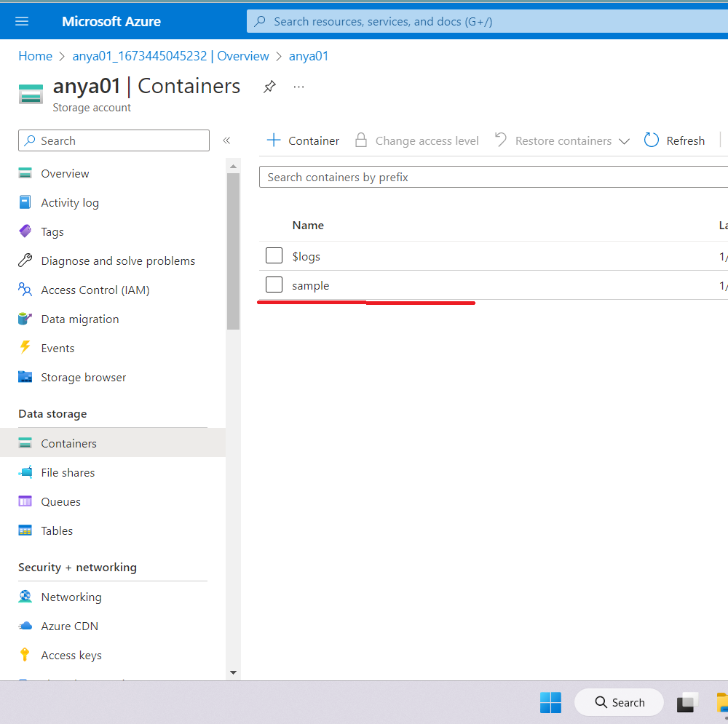
Task: Focus the top Search resources, services, and docs bar
Action: (x=487, y=21)
